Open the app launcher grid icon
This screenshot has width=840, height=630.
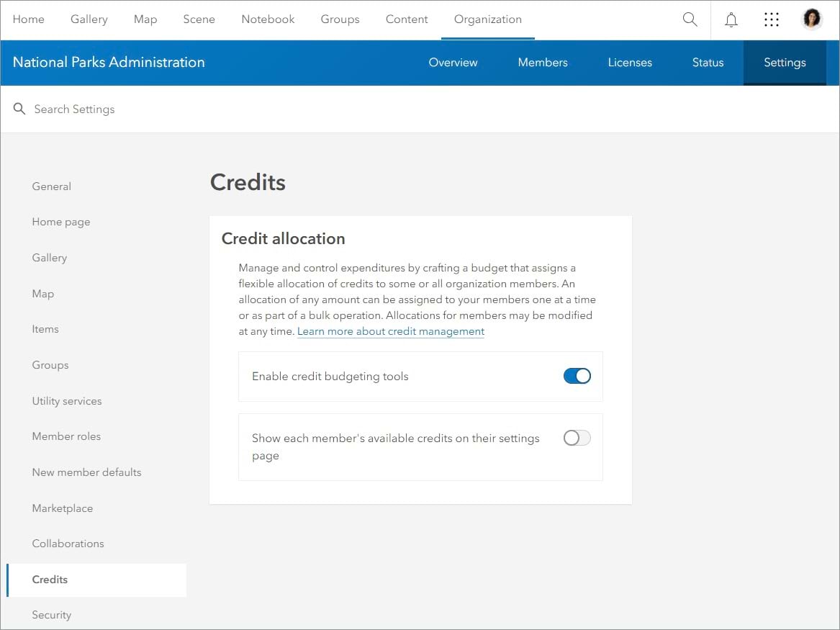click(772, 19)
